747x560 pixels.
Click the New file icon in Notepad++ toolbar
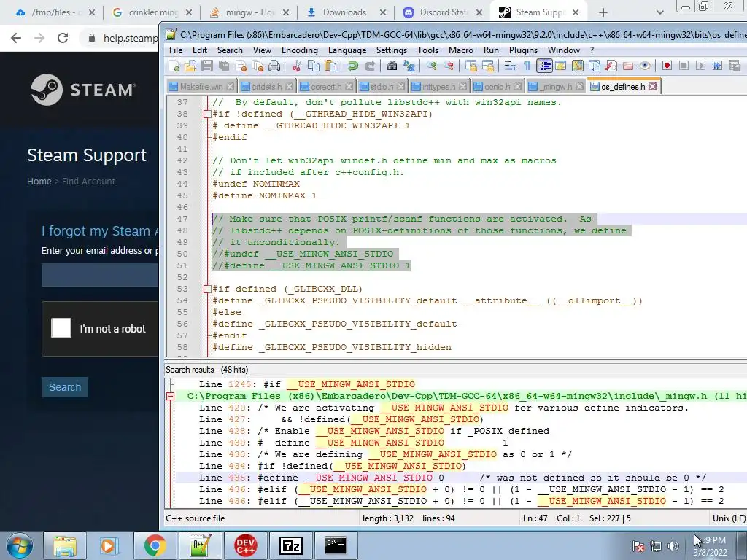174,66
